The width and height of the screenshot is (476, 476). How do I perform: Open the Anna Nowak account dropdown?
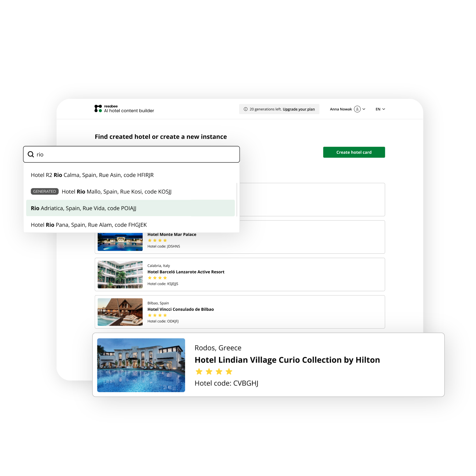(347, 109)
